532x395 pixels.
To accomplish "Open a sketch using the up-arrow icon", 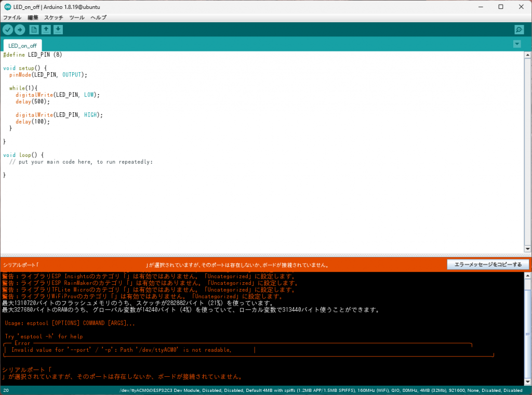I will 46,30.
